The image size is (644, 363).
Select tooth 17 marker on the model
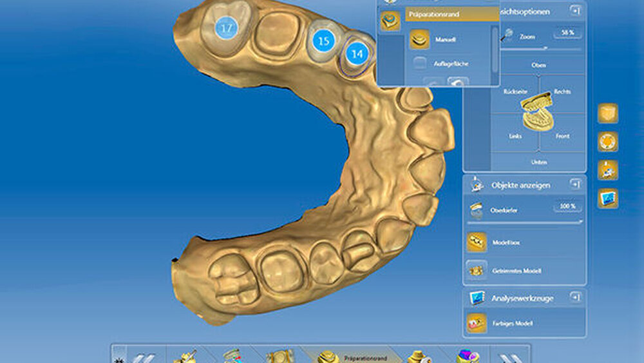click(226, 28)
